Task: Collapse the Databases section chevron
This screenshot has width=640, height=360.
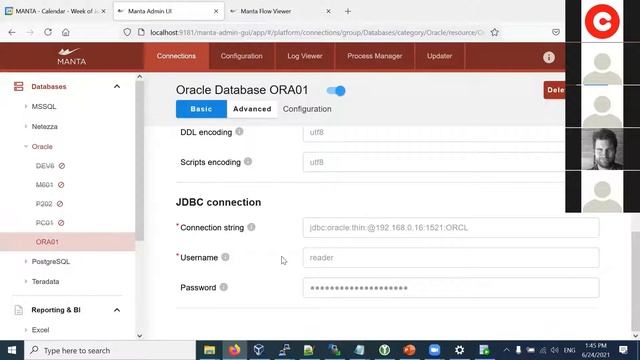Action: click(117, 86)
